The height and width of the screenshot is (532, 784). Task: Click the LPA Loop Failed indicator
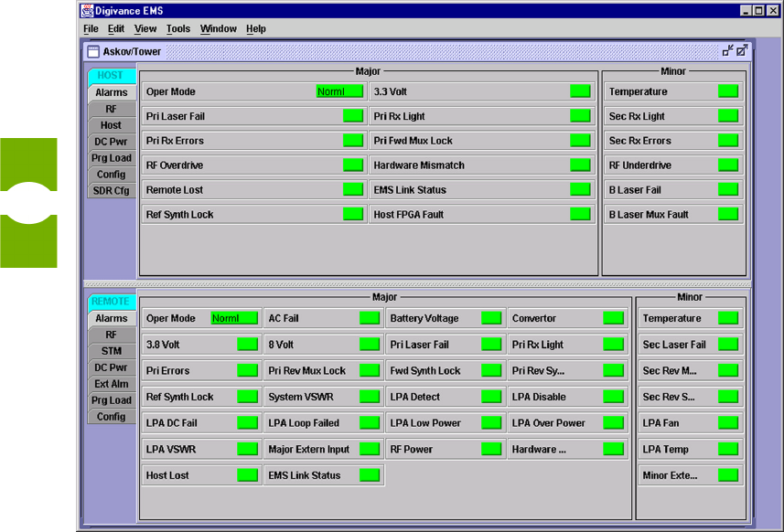370,422
